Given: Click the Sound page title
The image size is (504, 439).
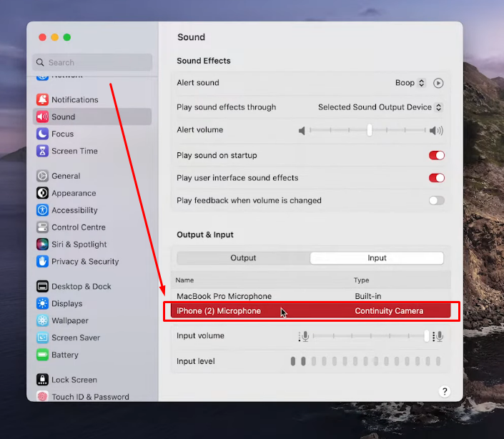Looking at the screenshot, I should point(192,37).
